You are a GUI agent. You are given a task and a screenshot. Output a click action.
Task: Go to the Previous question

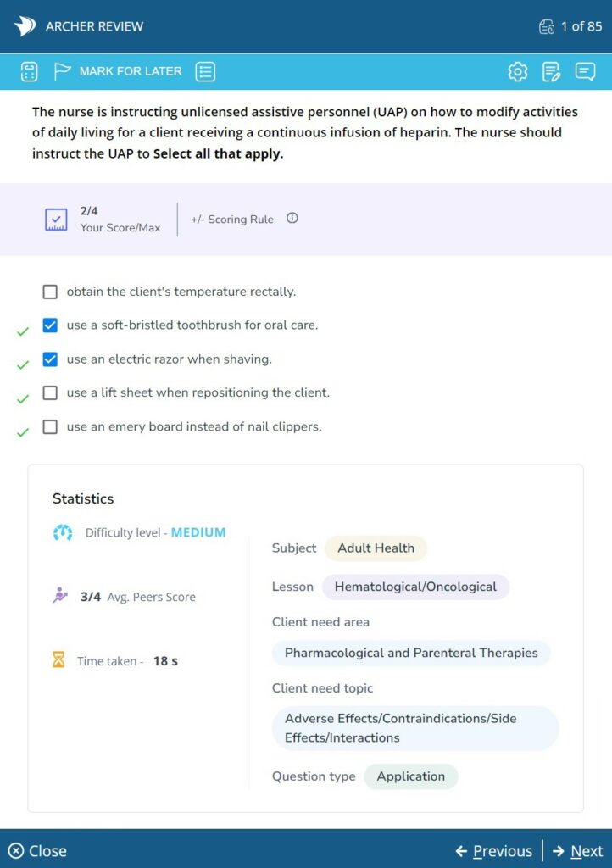494,851
